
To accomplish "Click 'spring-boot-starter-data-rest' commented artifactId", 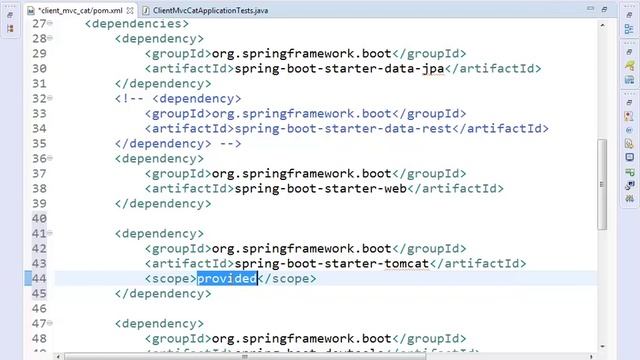I will point(343,129).
